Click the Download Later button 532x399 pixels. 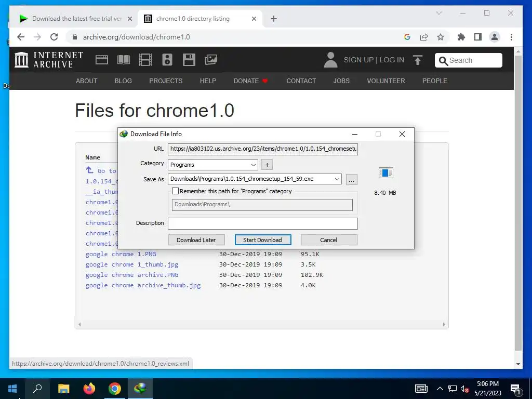[x=196, y=240]
